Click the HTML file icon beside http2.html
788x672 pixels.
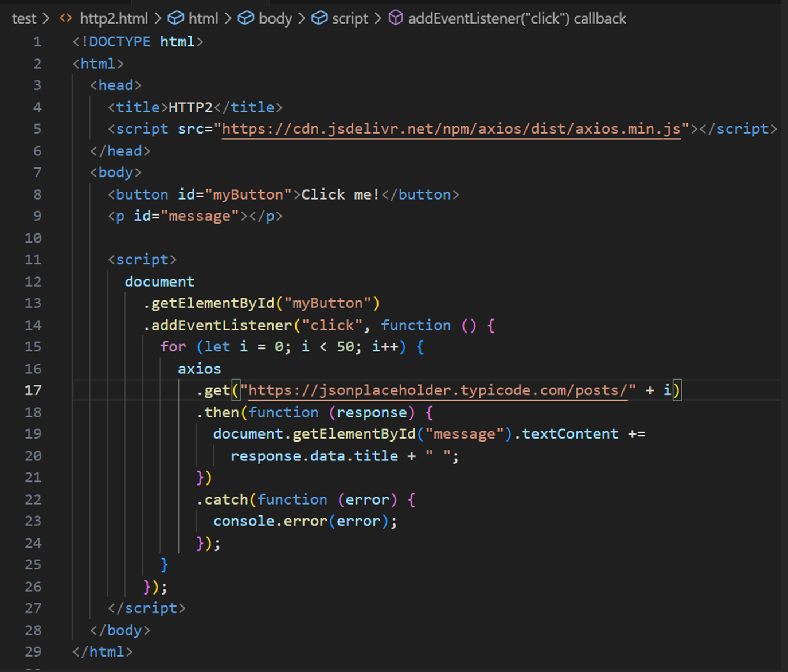(x=66, y=18)
